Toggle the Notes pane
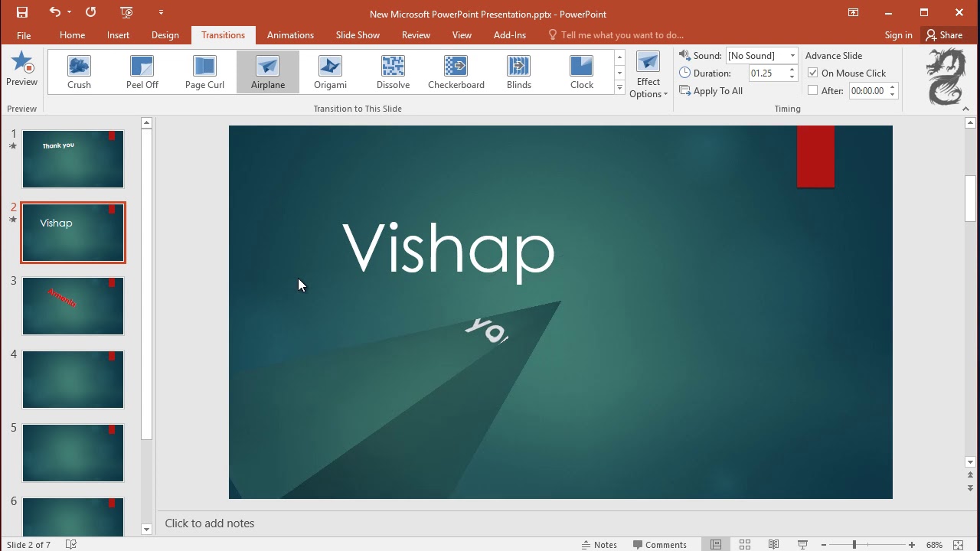The image size is (980, 551). click(x=599, y=545)
